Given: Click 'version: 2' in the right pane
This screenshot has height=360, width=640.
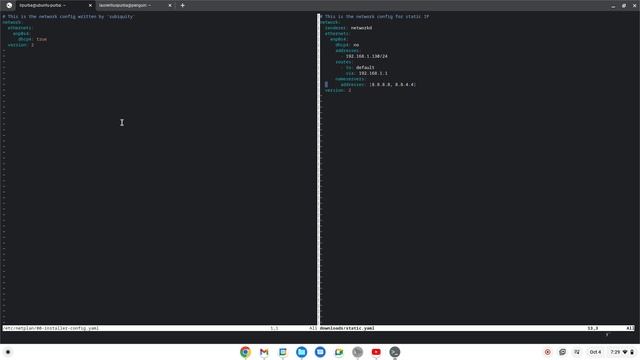Looking at the screenshot, I should coord(338,90).
